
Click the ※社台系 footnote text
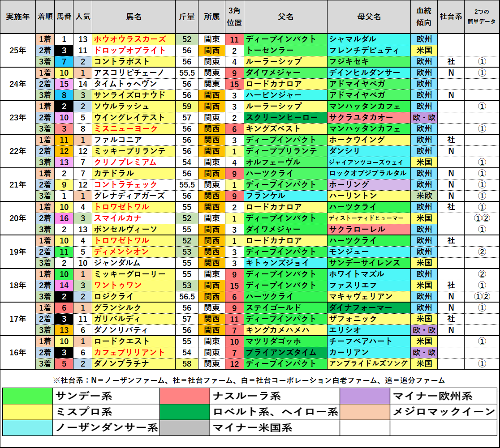(249, 380)
